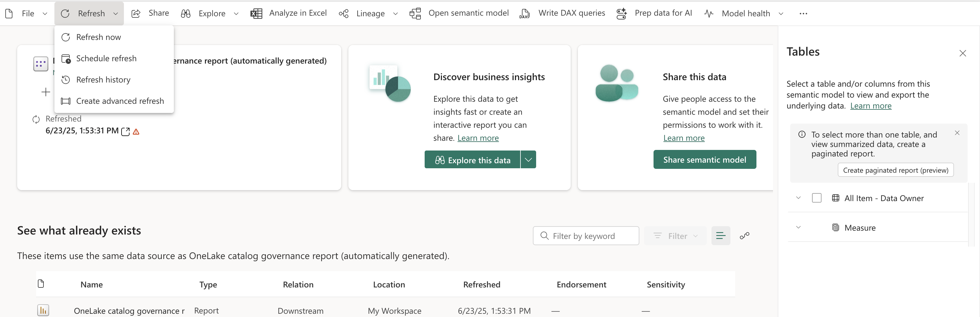Screen dimensions: 980x317
Task: Click the Analyze in Excel icon
Action: (256, 14)
